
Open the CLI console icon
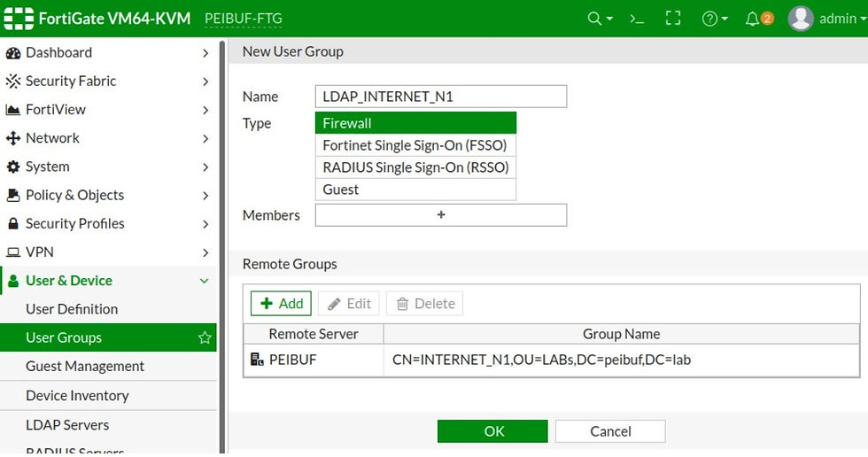[x=637, y=19]
